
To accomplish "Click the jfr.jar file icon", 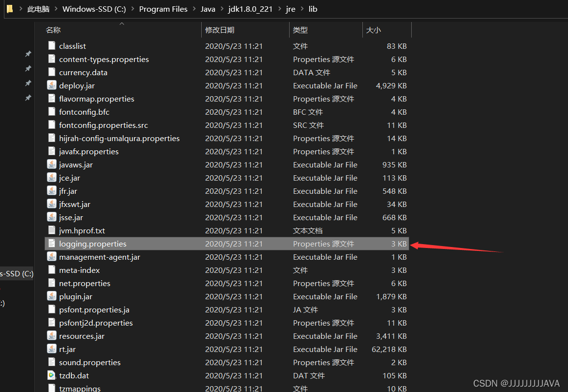I will click(52, 191).
